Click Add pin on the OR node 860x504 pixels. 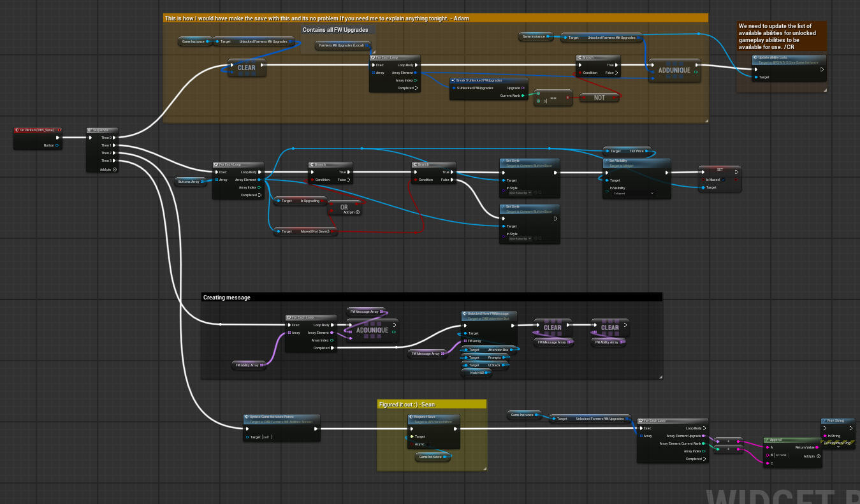pos(358,212)
